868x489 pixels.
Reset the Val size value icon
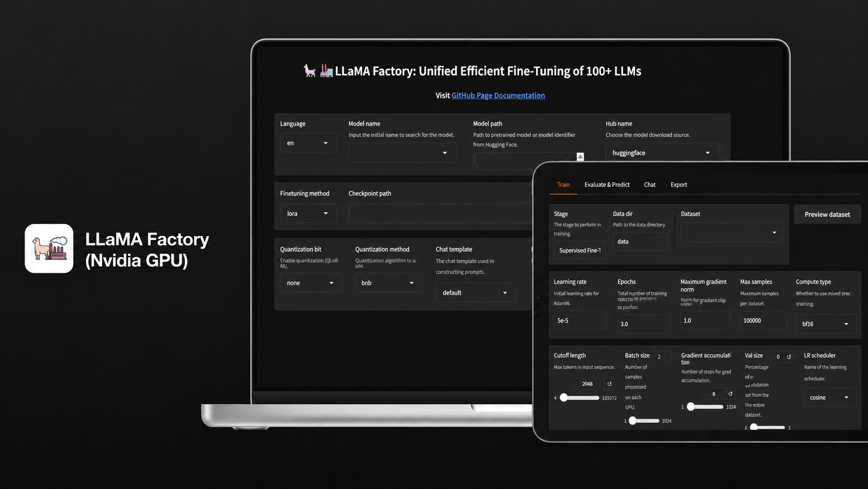click(789, 357)
